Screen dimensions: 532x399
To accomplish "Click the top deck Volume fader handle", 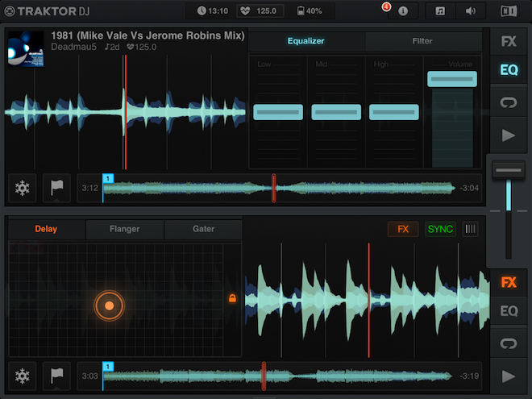I will (x=451, y=78).
